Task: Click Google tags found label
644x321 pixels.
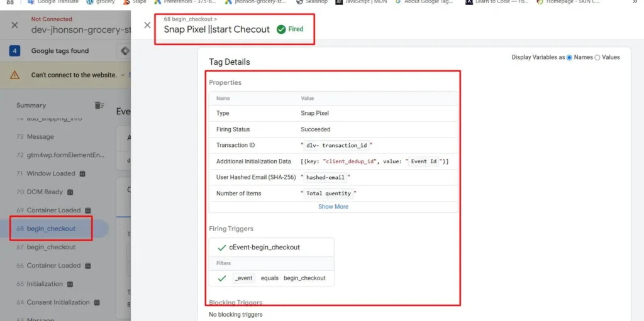Action: 60,51
